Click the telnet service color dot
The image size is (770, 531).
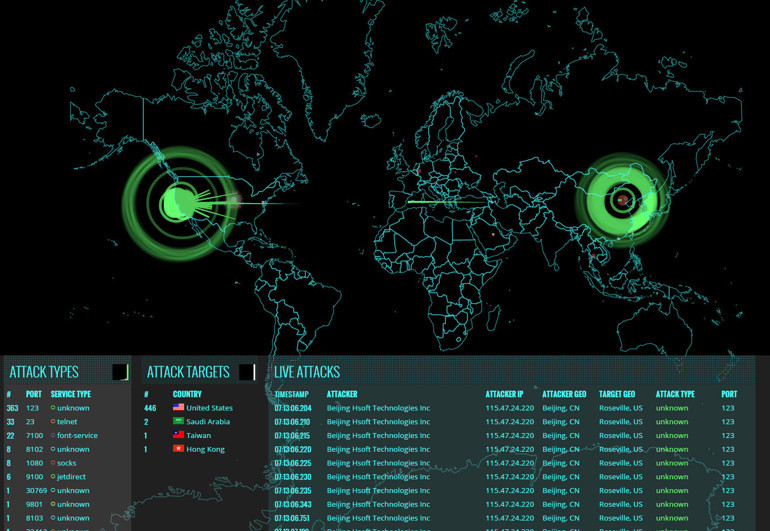(x=53, y=422)
